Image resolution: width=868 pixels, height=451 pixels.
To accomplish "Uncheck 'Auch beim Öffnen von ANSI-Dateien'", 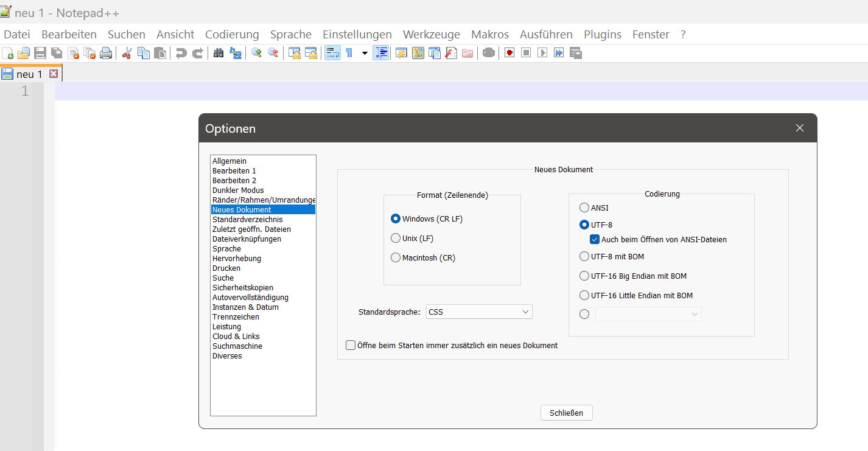I will [595, 239].
